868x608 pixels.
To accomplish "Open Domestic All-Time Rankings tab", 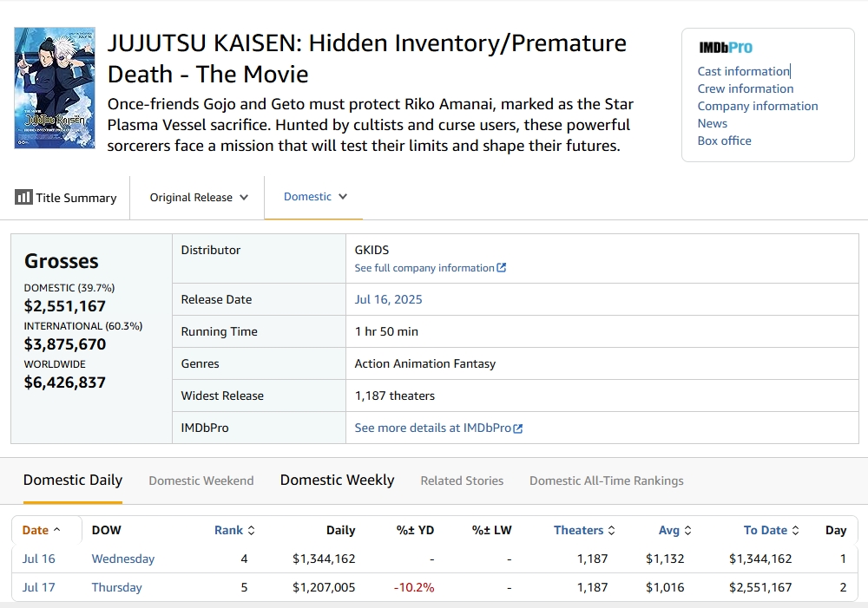I will (x=606, y=481).
